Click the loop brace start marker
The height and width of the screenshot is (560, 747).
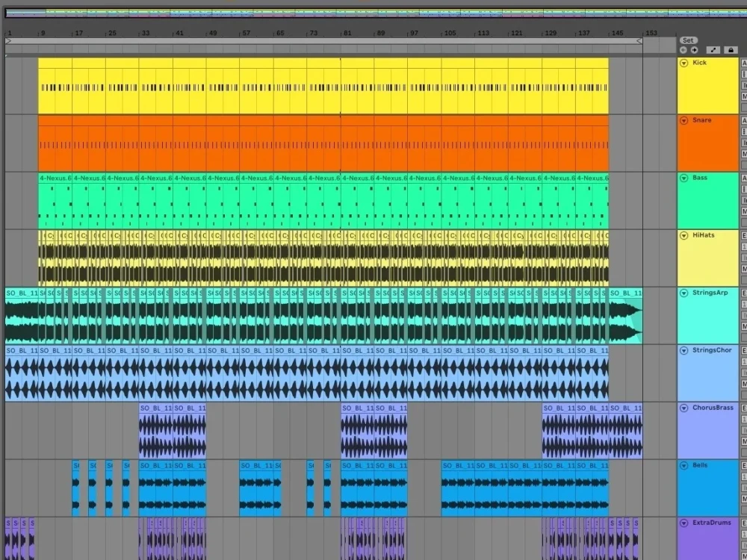(8, 41)
